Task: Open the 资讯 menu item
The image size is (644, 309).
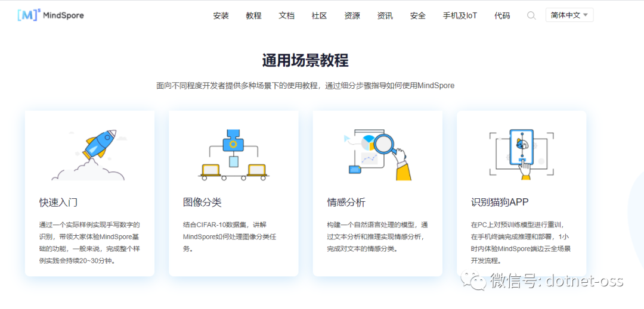Action: point(385,16)
